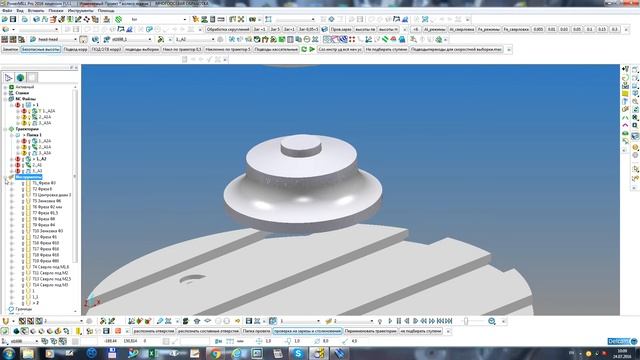Viewport: 640px width, 360px height.
Task: Click the Пятка прореза macro button
Action: point(256,331)
